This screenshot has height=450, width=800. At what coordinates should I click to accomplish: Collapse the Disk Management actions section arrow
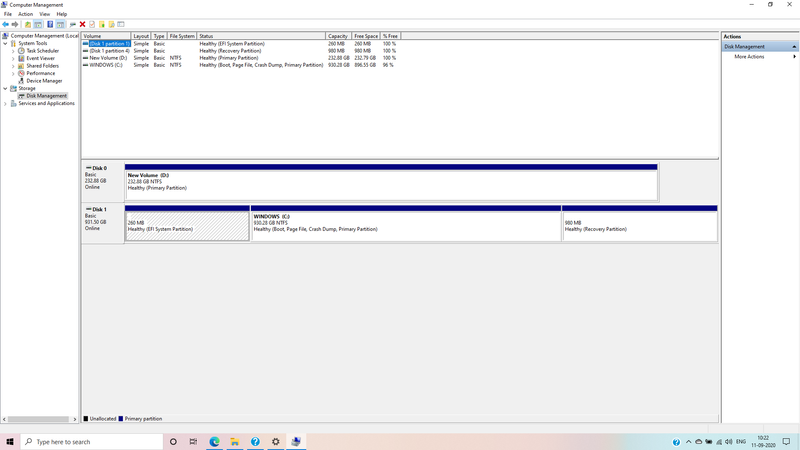point(794,47)
